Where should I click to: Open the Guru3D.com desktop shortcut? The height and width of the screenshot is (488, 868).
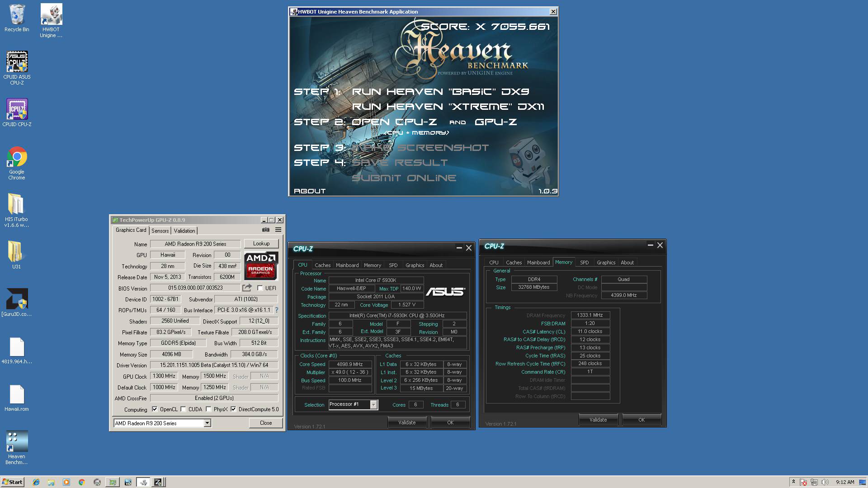17,302
